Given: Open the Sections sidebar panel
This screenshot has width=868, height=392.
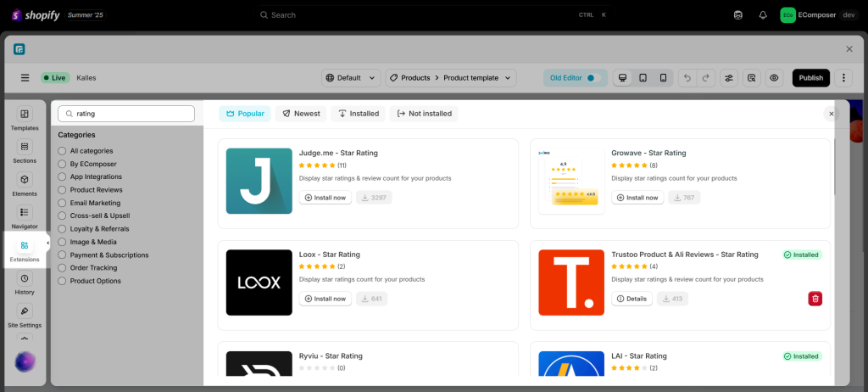Looking at the screenshot, I should point(25,152).
